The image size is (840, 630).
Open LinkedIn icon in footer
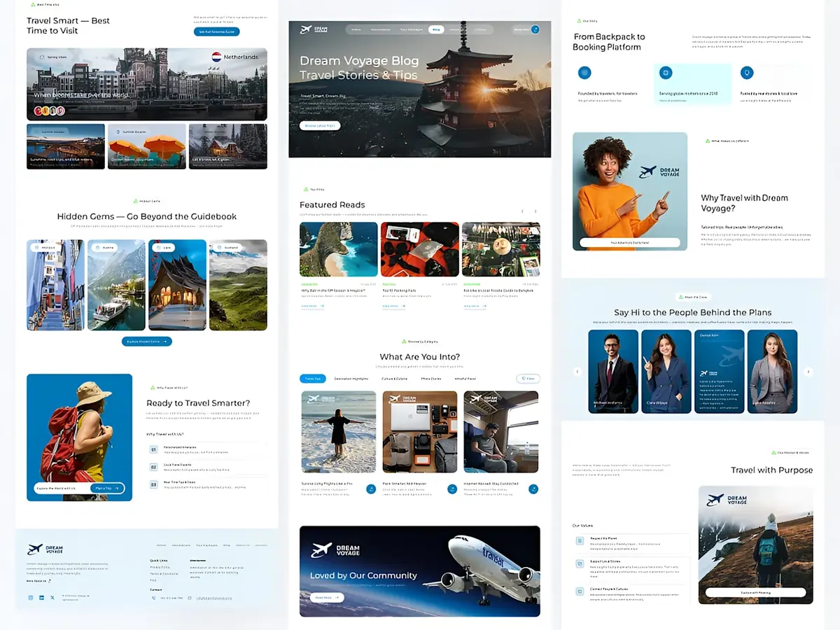point(41,597)
